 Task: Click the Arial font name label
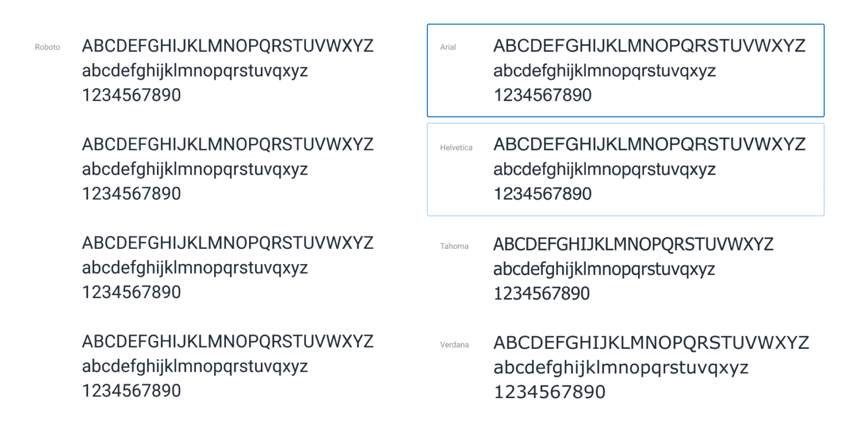click(x=448, y=47)
